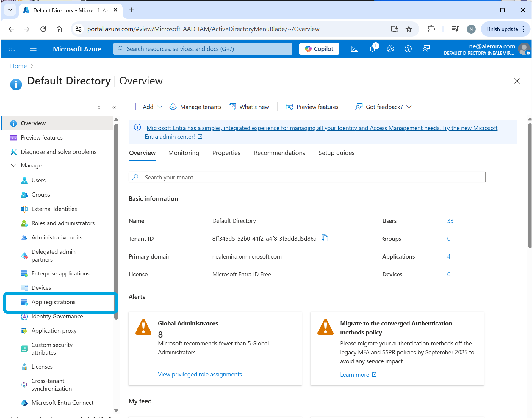Click the help question mark icon

coord(408,49)
